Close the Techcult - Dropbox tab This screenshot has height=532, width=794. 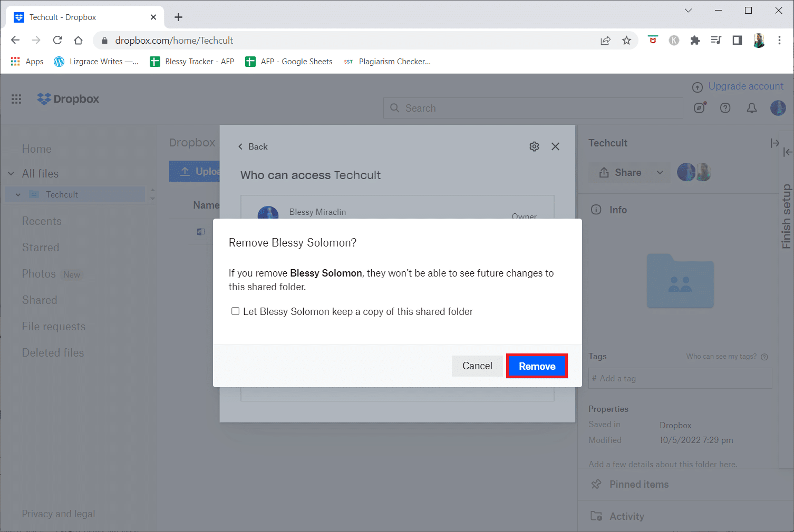[153, 17]
